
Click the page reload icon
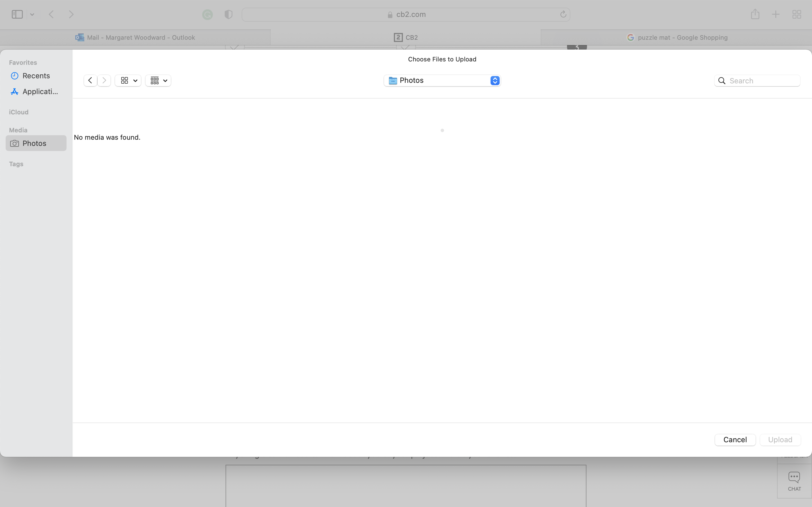tap(563, 14)
